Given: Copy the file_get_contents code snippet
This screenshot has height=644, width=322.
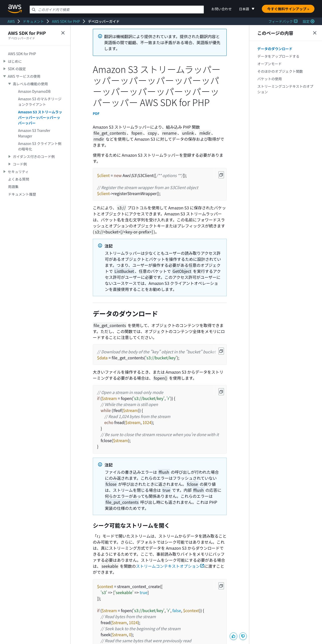Looking at the screenshot, I should click(x=221, y=351).
